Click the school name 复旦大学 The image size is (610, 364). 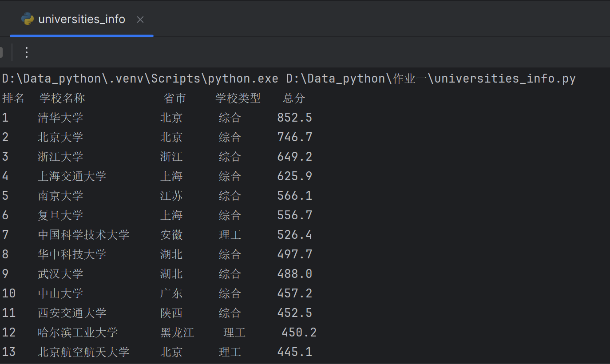pos(60,215)
